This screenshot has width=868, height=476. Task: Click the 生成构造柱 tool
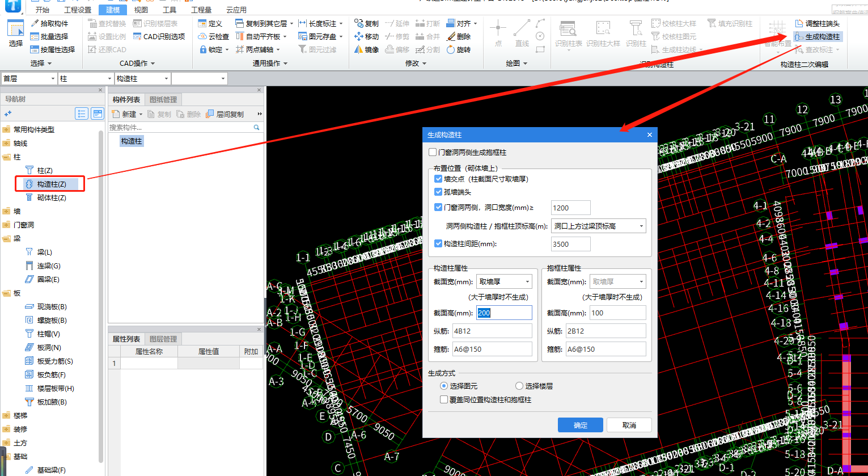pyautogui.click(x=817, y=36)
